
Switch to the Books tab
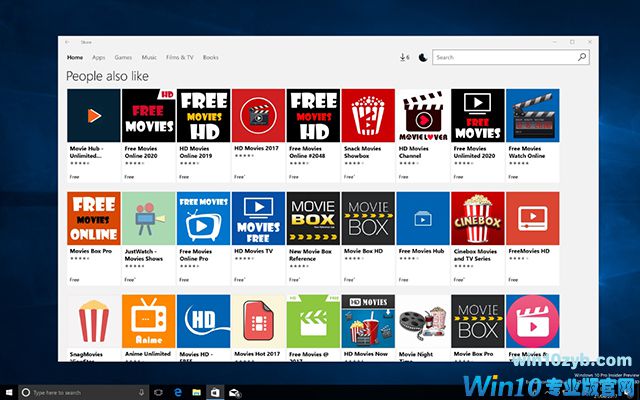(211, 58)
